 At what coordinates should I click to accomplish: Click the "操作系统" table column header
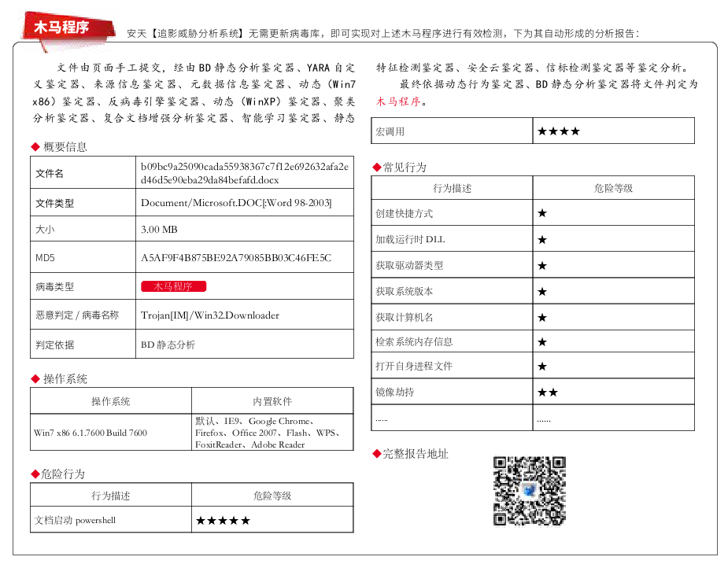110,401
